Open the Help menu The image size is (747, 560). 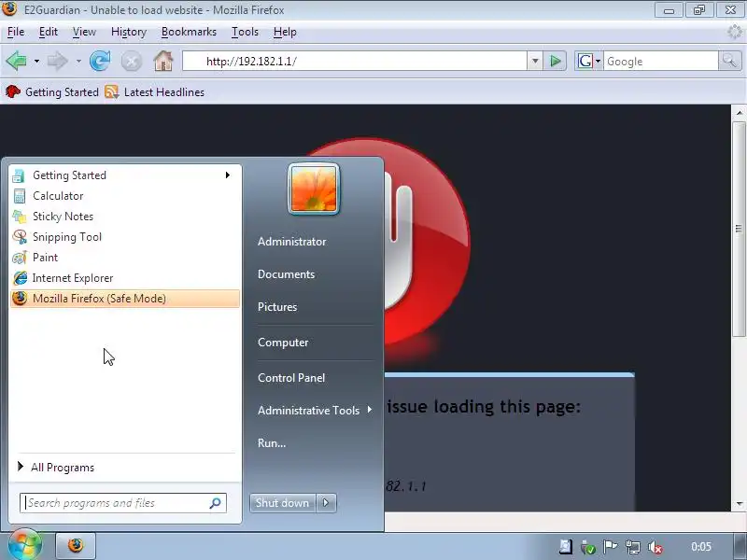[x=285, y=32]
